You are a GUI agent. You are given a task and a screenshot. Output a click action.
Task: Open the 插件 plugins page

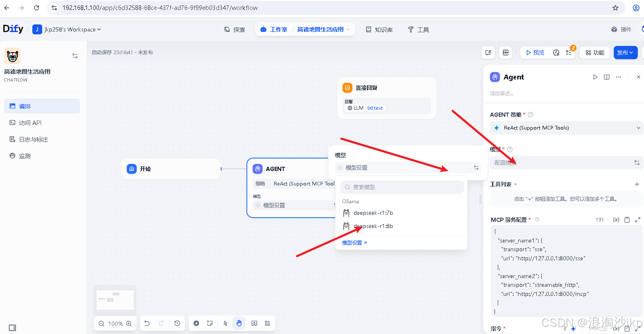[621, 29]
